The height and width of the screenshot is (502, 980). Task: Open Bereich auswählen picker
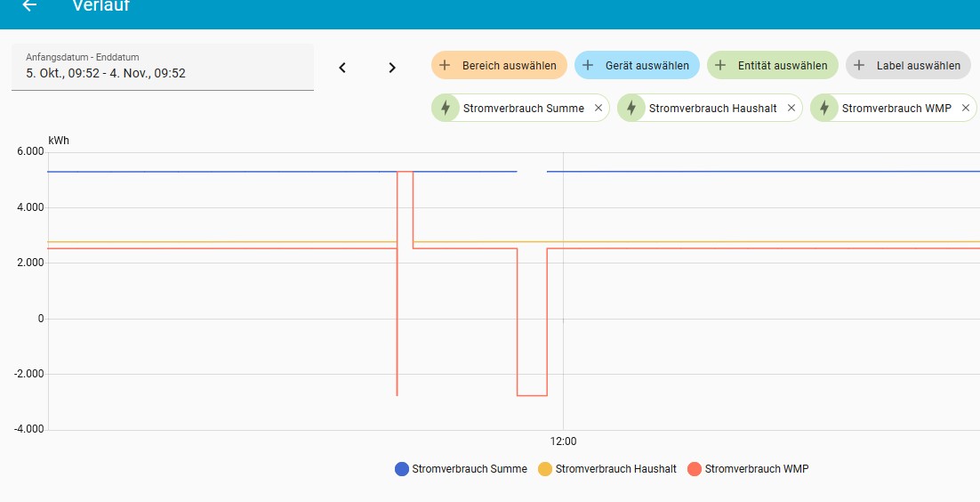pyautogui.click(x=499, y=65)
